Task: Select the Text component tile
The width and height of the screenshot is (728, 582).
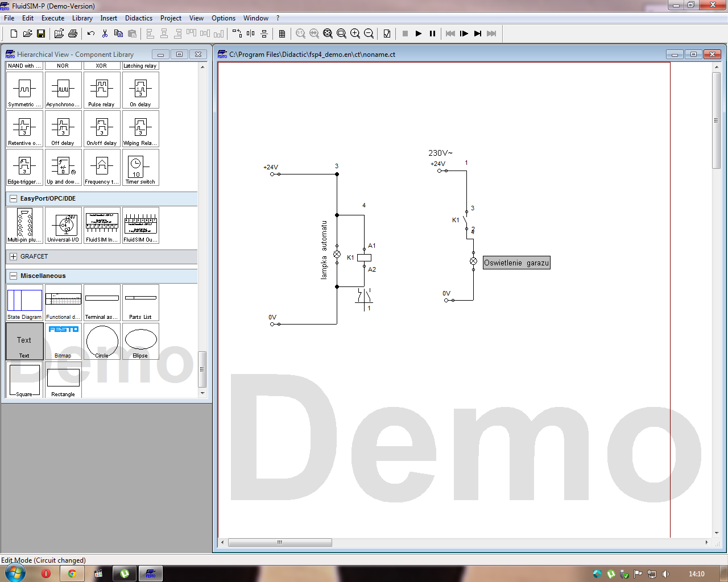Action: point(24,342)
